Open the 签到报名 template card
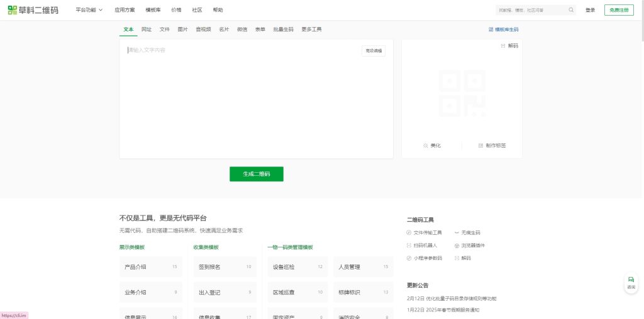 point(225,267)
